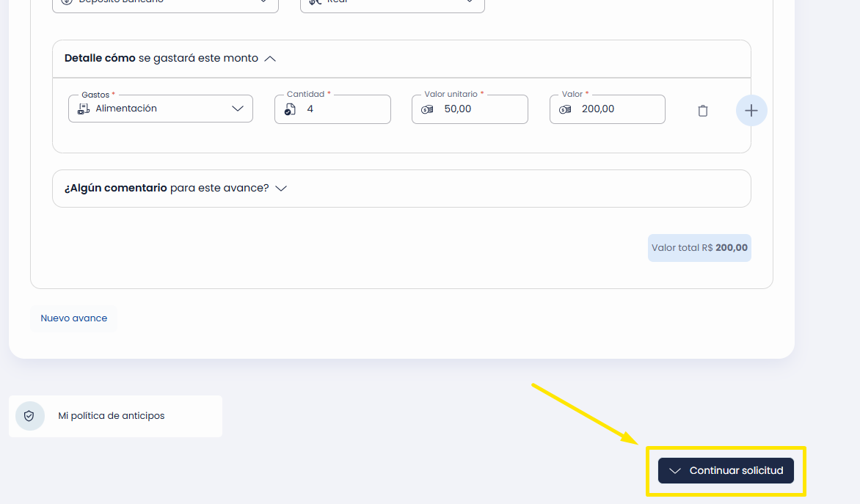Click the money icon in Valor field
Viewport: 860px width, 504px height.
coord(565,110)
